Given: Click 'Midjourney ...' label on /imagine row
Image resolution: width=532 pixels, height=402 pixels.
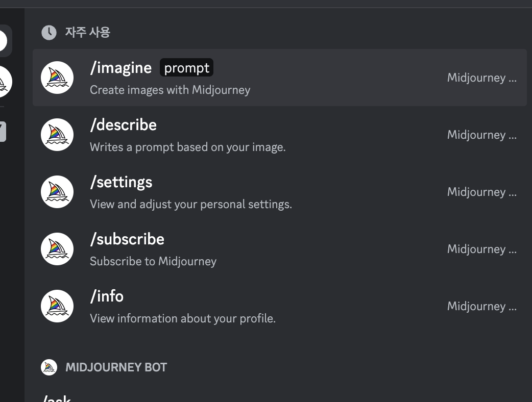Looking at the screenshot, I should [482, 78].
